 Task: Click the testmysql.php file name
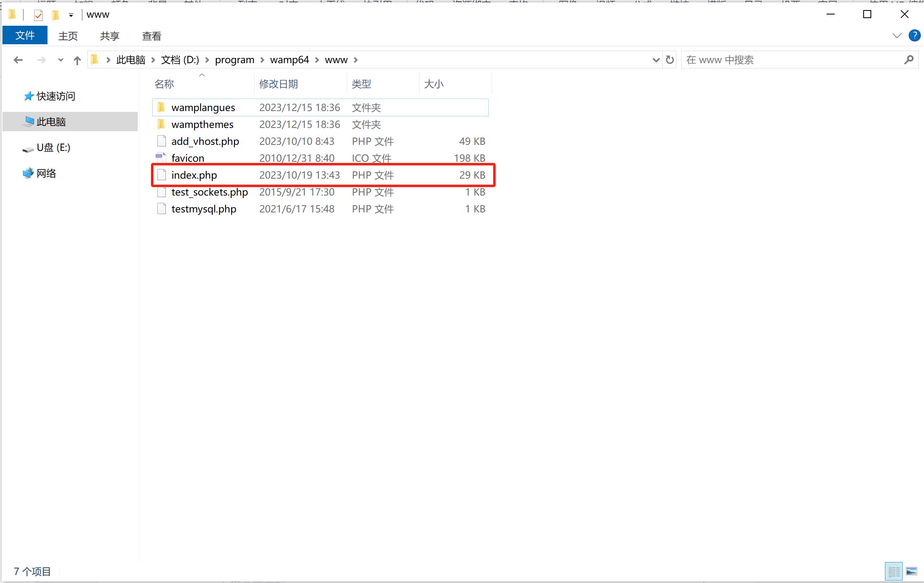204,209
